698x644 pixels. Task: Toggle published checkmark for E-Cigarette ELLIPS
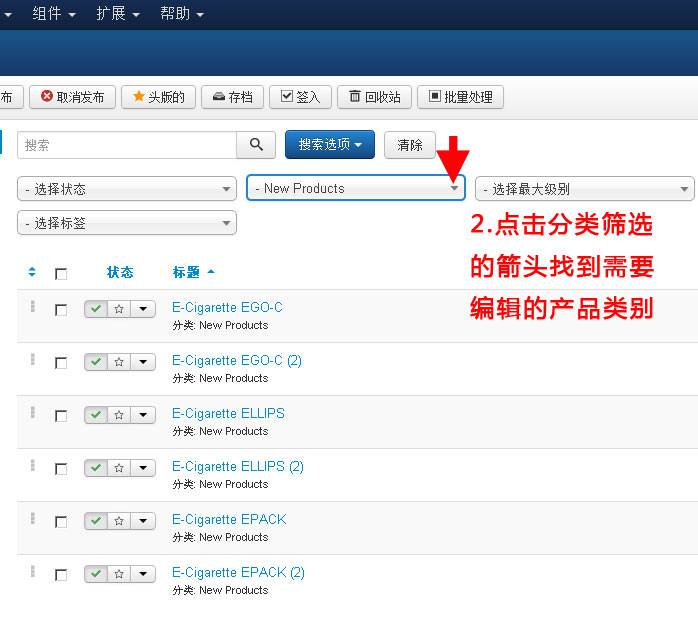click(96, 414)
